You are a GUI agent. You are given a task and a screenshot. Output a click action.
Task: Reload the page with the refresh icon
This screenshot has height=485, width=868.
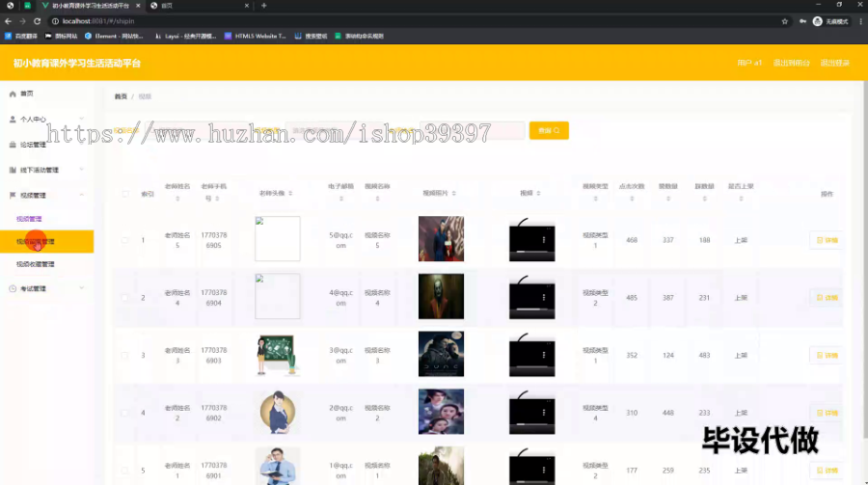point(37,21)
